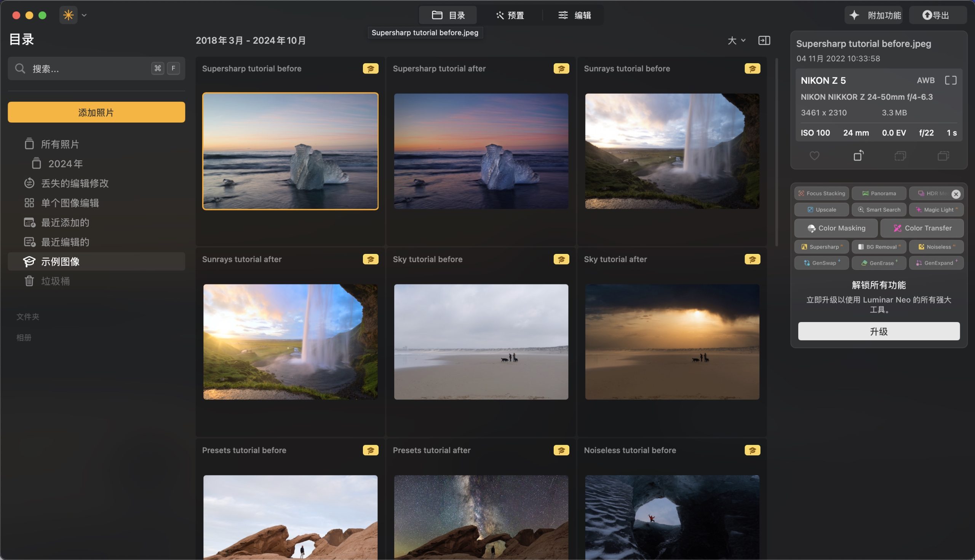Open the Focus Stacking extension
Image resolution: width=975 pixels, height=560 pixels.
[x=822, y=193]
